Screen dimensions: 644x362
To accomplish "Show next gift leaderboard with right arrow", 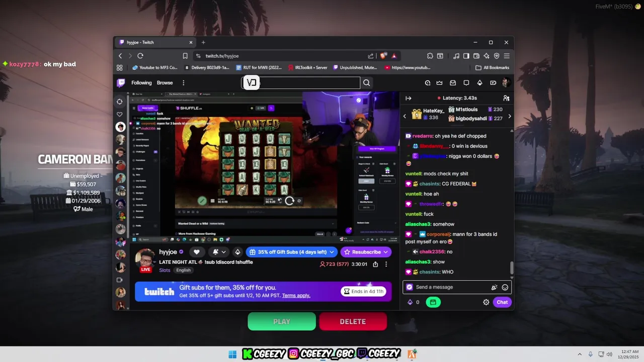I will point(510,116).
